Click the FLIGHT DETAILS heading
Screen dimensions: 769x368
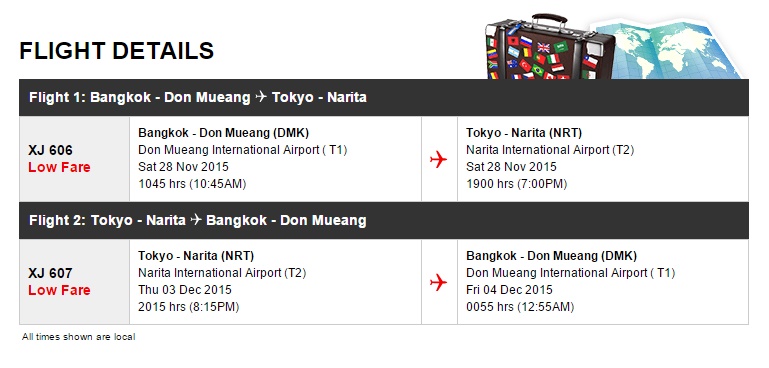click(x=117, y=51)
